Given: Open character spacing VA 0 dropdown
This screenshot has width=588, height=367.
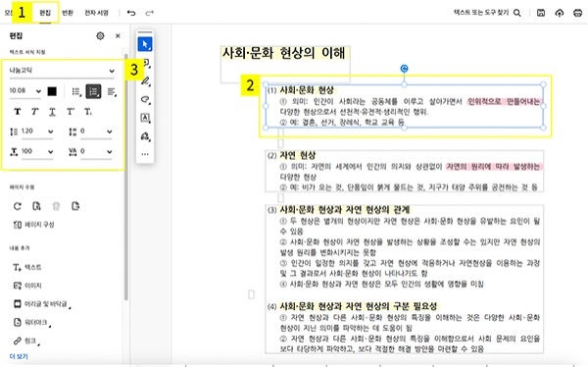Looking at the screenshot, I should 96,151.
